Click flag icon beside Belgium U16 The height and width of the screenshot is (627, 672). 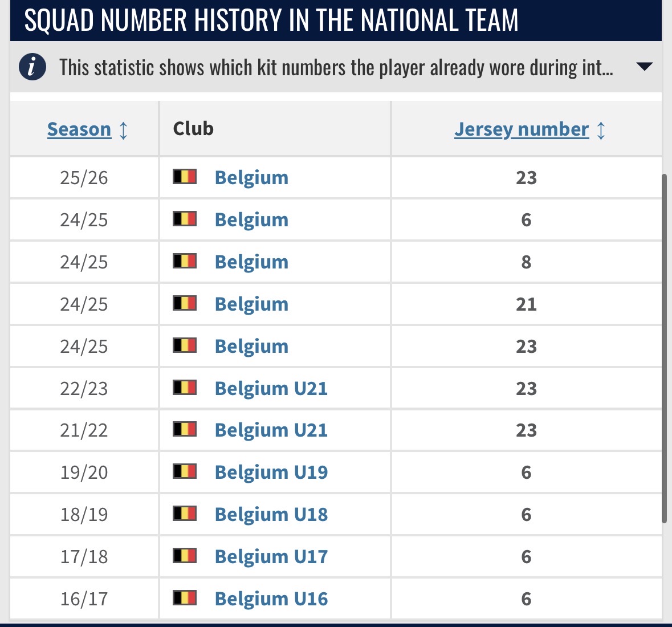[x=185, y=598]
